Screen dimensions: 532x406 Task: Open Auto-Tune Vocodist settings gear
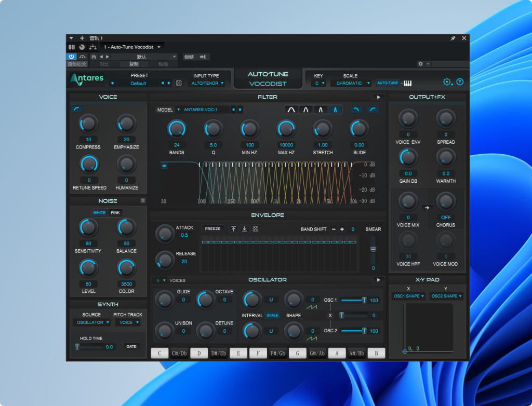point(447,82)
